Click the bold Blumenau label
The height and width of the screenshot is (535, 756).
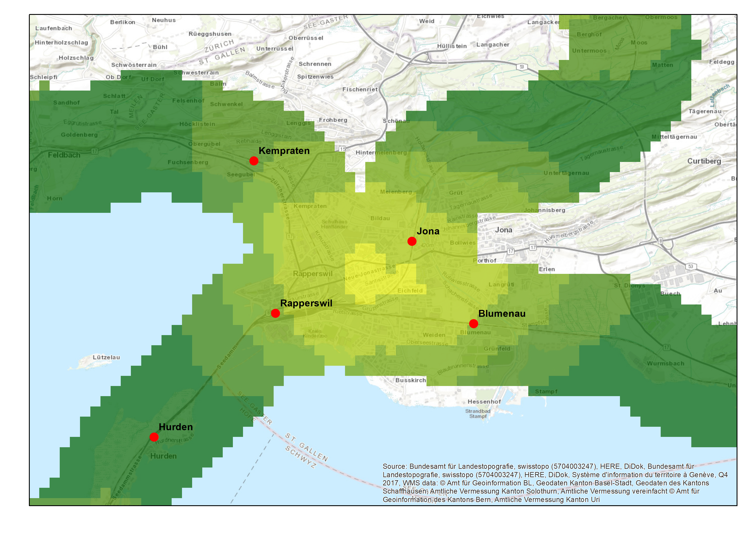click(x=502, y=314)
